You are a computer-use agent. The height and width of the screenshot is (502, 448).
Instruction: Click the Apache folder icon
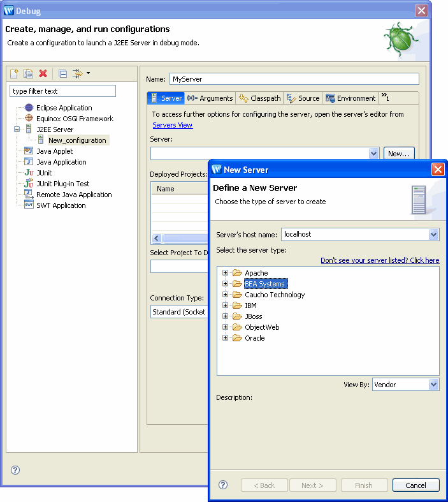[237, 273]
